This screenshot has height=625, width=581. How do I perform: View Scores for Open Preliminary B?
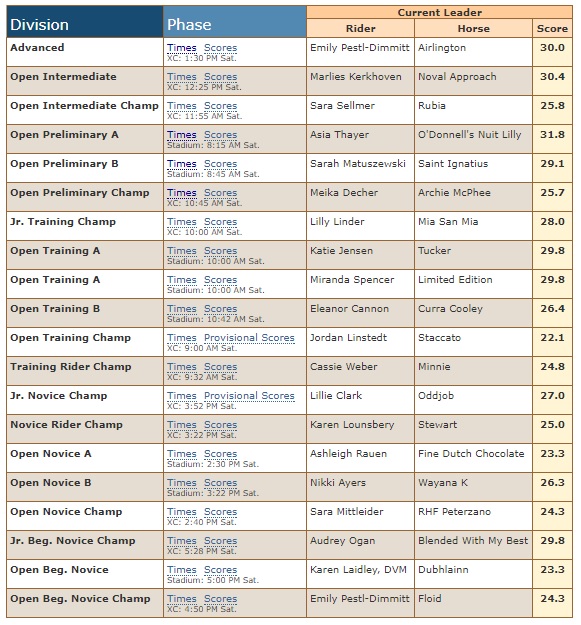click(x=220, y=164)
